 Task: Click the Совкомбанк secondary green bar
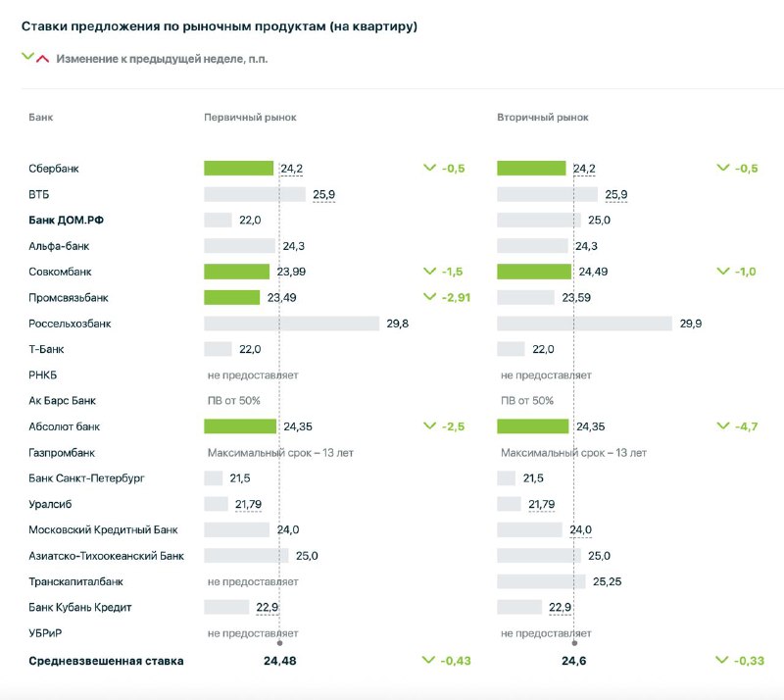[534, 272]
